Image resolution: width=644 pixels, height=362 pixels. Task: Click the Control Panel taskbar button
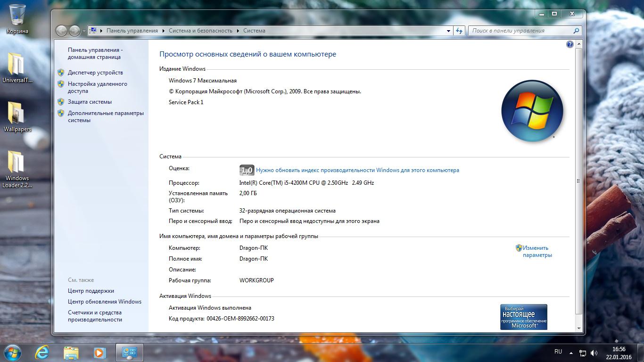pyautogui.click(x=129, y=353)
